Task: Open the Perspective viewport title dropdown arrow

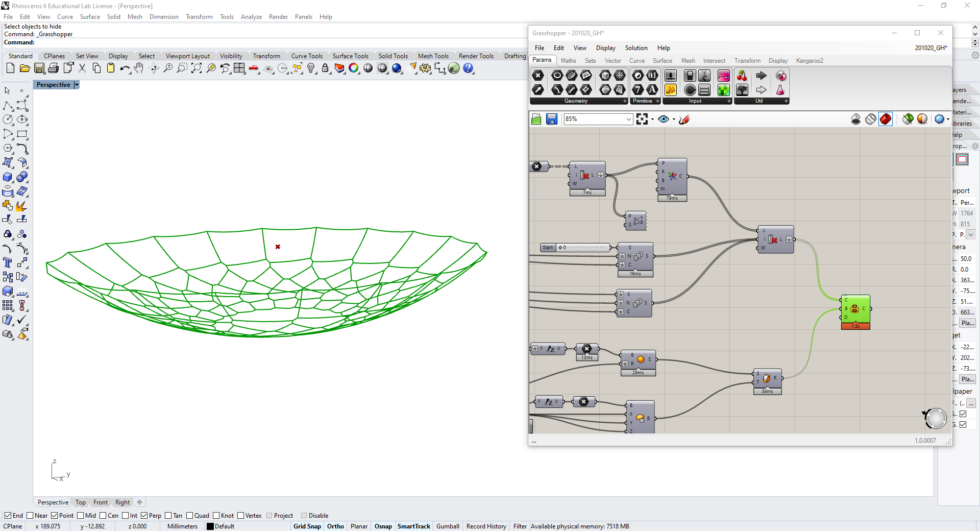Action: 77,85
